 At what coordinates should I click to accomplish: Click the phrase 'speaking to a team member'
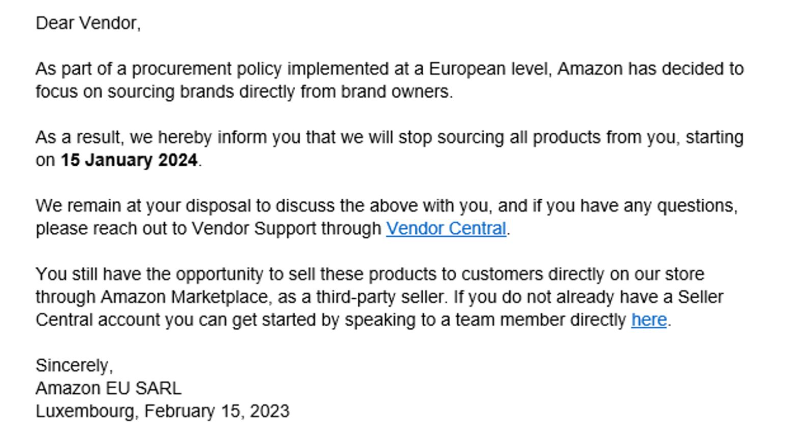click(x=455, y=320)
